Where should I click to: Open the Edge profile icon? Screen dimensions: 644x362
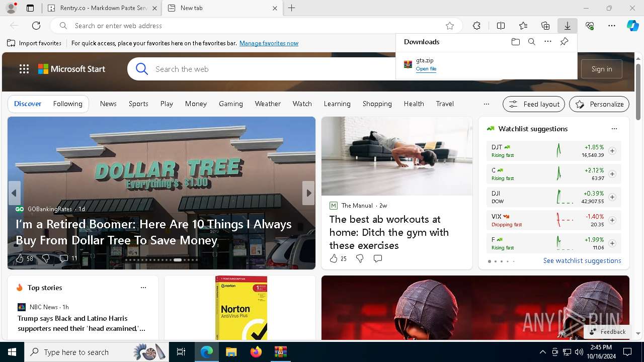point(11,8)
